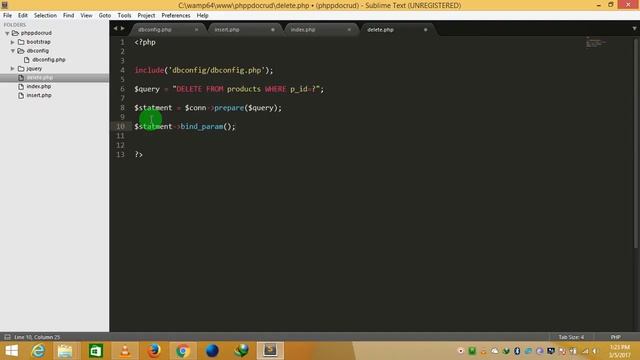Viewport: 640px width, 360px height.
Task: Go to previous tab with left arrow
Action: [x=116, y=28]
